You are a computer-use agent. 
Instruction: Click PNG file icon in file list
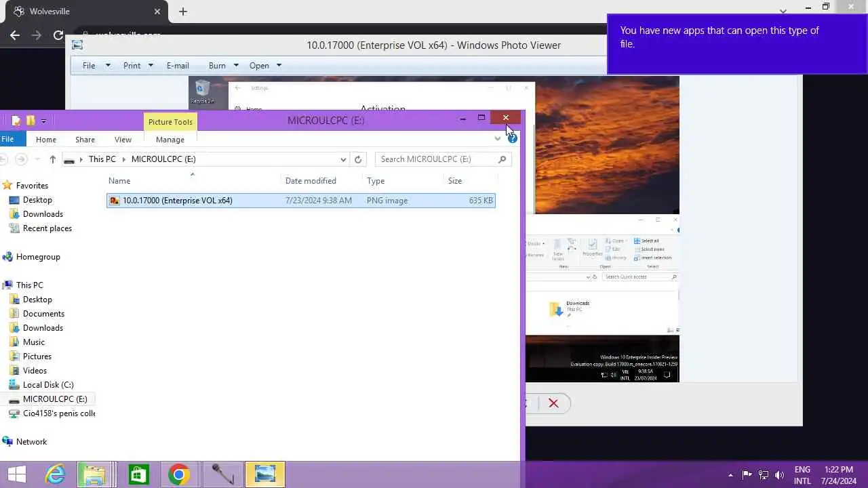115,201
